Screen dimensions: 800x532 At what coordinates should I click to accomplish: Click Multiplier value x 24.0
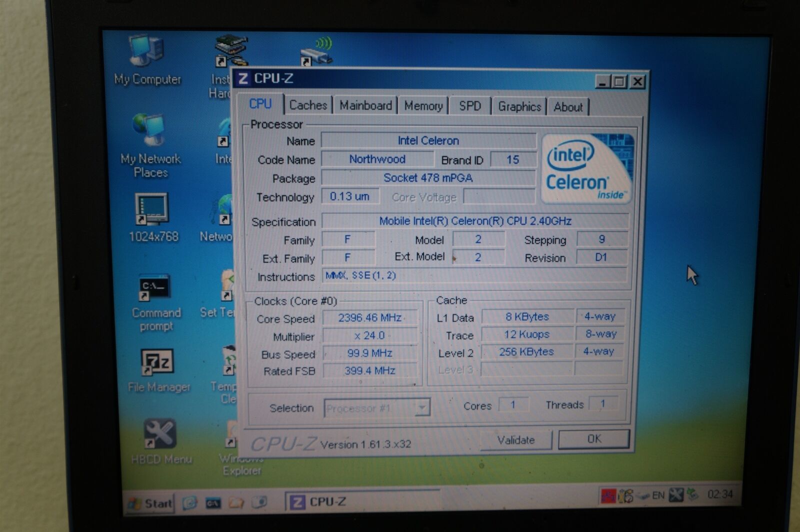[x=370, y=336]
